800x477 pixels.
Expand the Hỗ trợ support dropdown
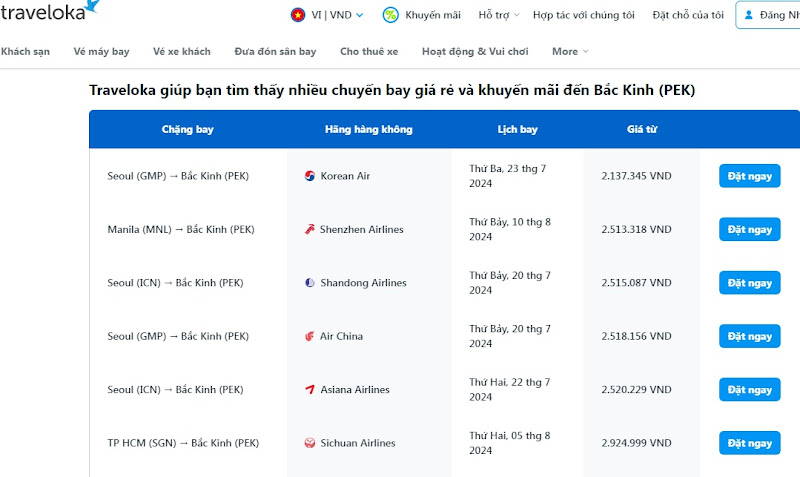coord(499,15)
